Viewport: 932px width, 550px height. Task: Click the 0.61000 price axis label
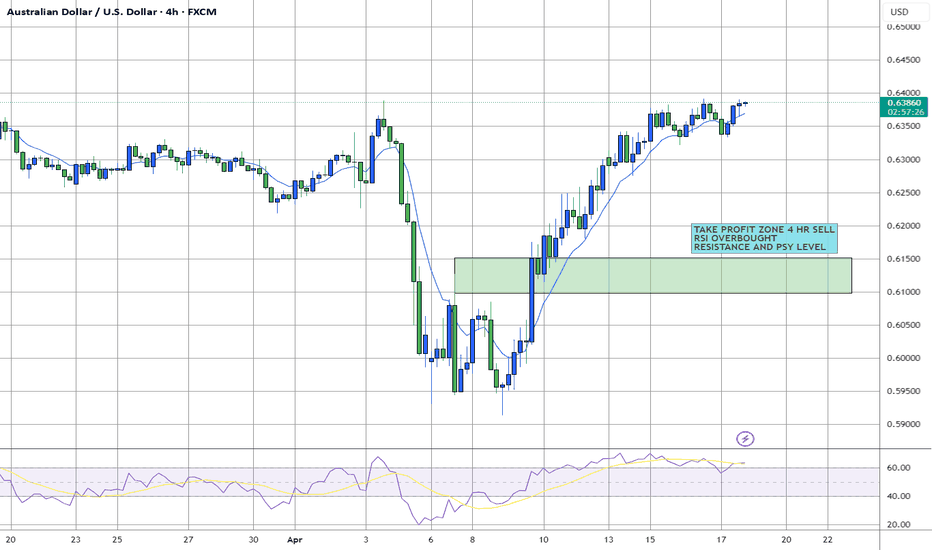click(903, 292)
